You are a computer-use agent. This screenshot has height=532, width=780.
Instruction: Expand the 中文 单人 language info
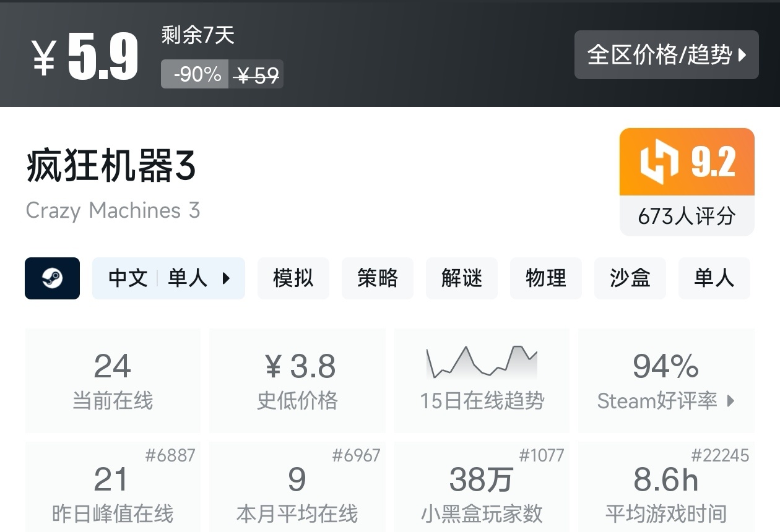(x=168, y=278)
